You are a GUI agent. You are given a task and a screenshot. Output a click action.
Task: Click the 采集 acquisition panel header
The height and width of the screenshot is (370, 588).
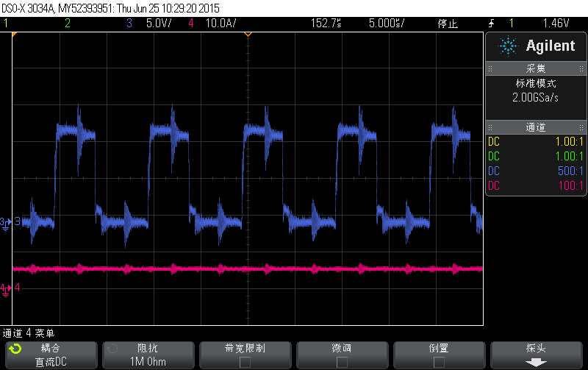point(536,68)
